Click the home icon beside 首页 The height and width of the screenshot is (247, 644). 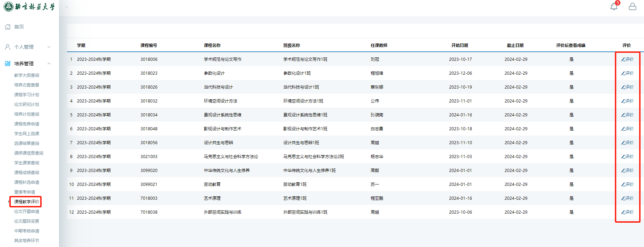(8, 27)
